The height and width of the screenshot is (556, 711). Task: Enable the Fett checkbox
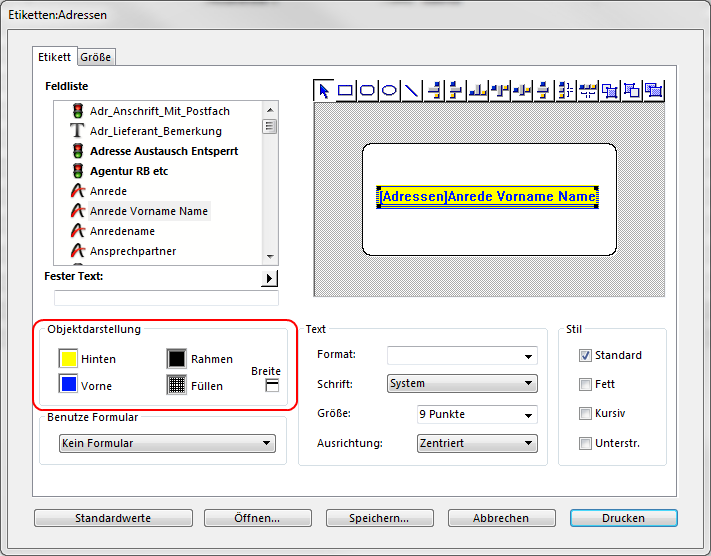tap(585, 384)
